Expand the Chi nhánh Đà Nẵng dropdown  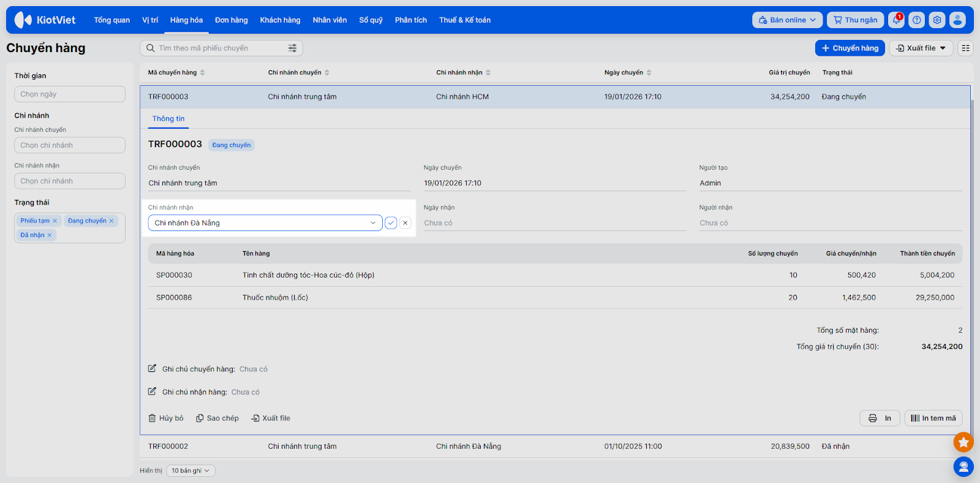pyautogui.click(x=372, y=223)
